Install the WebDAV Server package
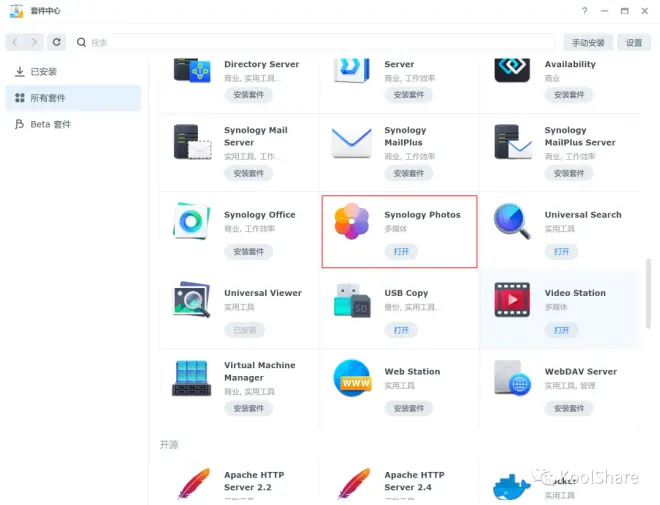 (x=569, y=408)
